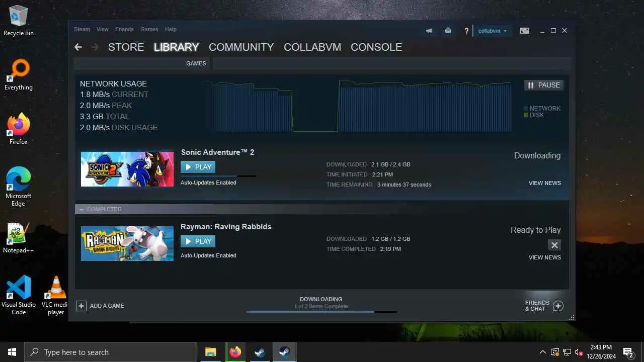Go to the LIBRARY section
This screenshot has height=362, width=644.
point(176,47)
